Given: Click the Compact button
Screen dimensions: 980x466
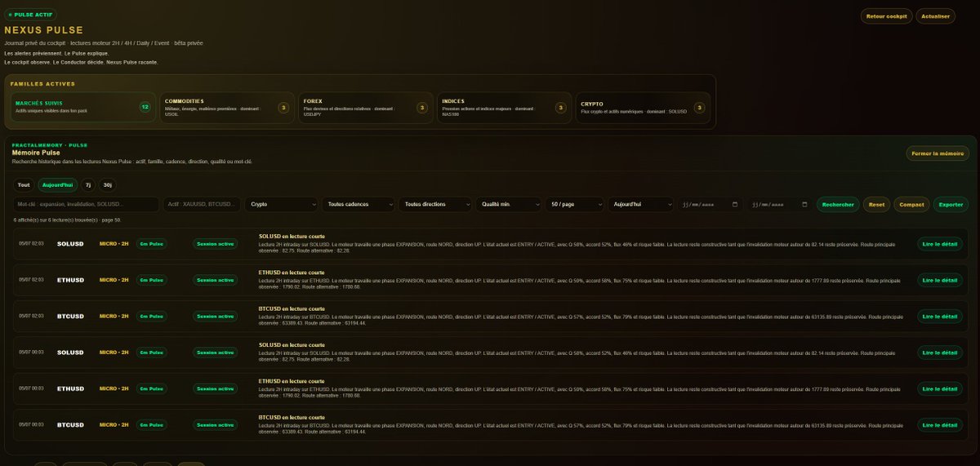Looking at the screenshot, I should [x=911, y=205].
